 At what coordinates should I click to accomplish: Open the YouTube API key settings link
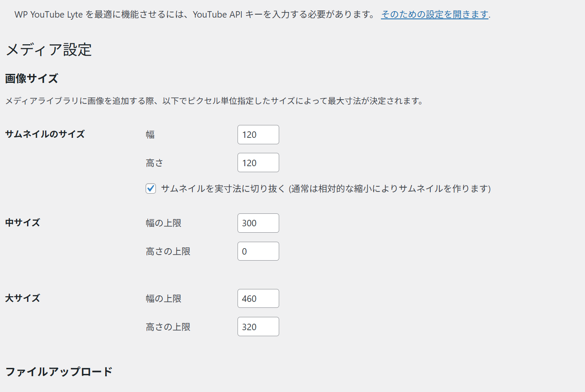point(434,15)
